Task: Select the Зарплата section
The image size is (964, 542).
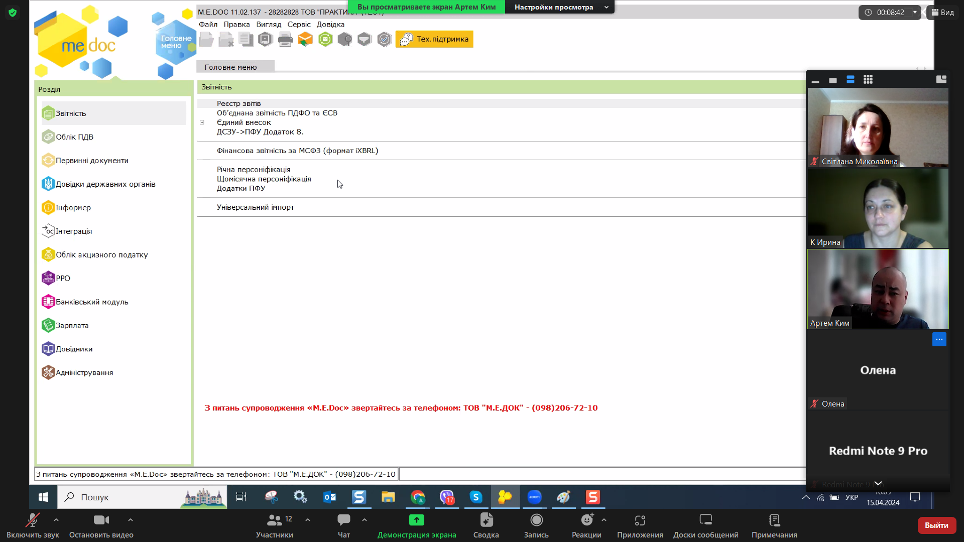Action: coord(65,325)
